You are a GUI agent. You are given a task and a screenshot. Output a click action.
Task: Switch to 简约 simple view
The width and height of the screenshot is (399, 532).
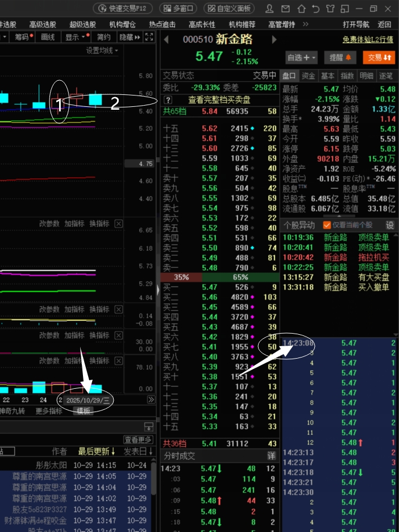(104, 37)
